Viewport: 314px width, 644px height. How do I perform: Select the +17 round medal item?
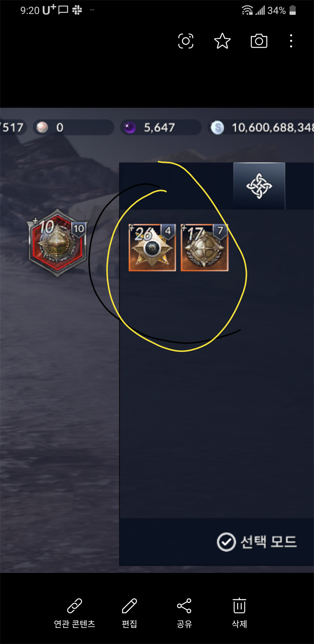[204, 247]
